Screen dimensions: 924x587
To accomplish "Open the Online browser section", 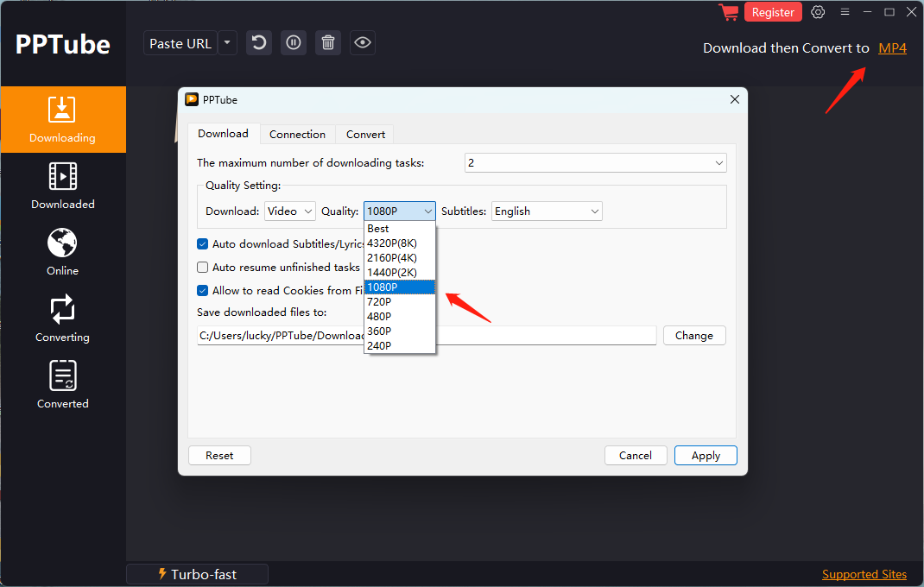I will (x=62, y=251).
